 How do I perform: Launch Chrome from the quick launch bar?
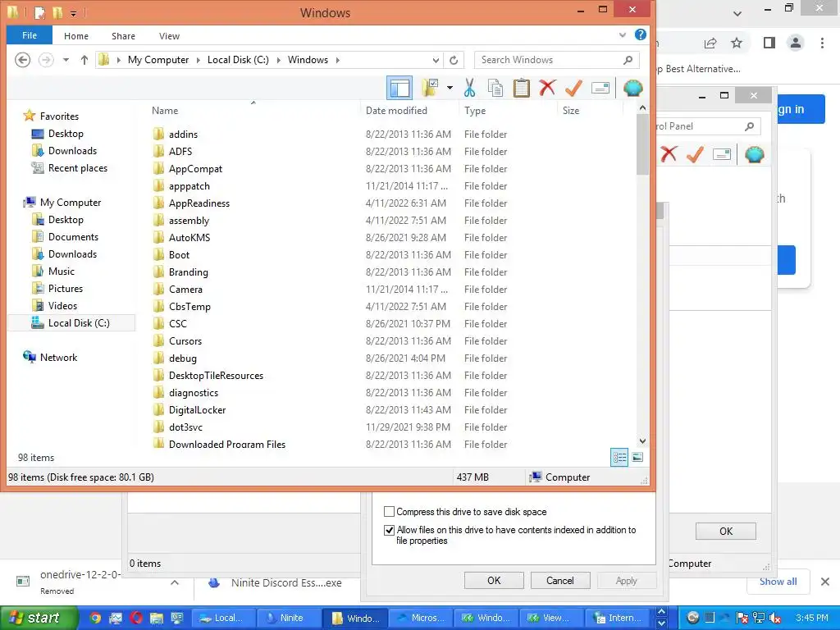click(x=95, y=619)
